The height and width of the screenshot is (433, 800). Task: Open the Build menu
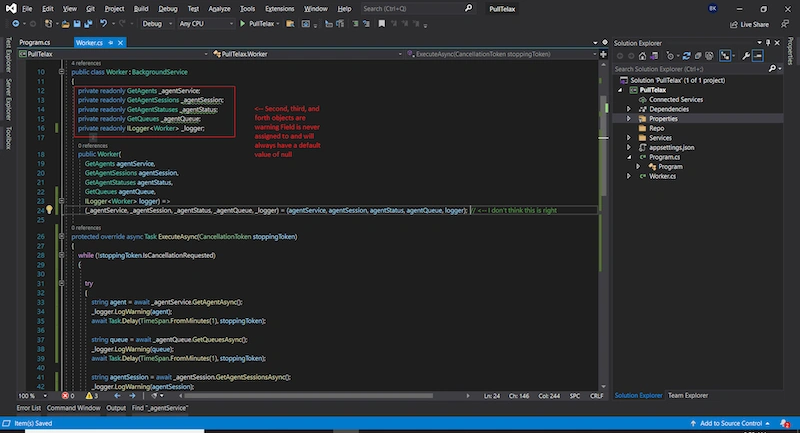pyautogui.click(x=141, y=9)
